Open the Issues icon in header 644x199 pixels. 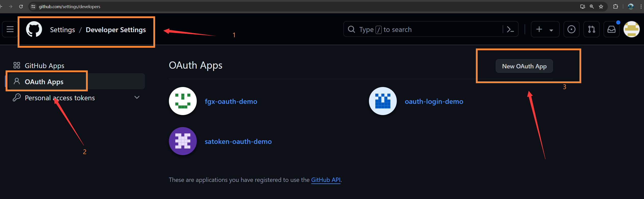571,29
